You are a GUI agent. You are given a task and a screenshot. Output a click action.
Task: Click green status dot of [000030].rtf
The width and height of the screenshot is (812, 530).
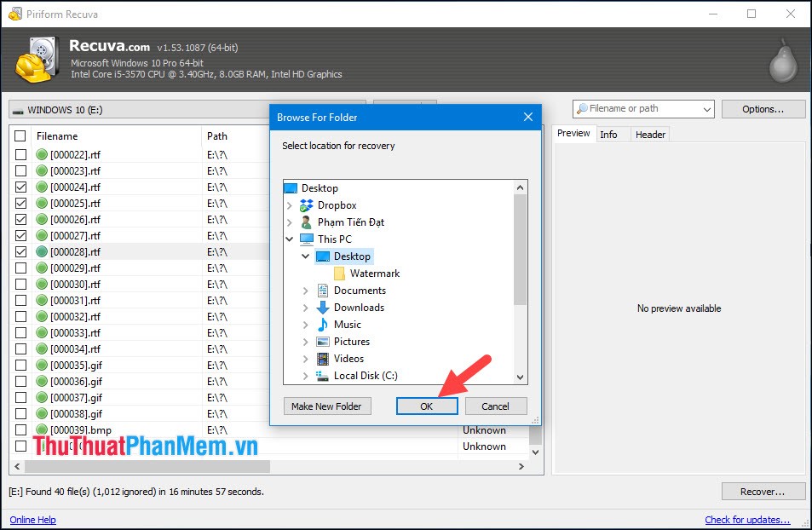(42, 284)
